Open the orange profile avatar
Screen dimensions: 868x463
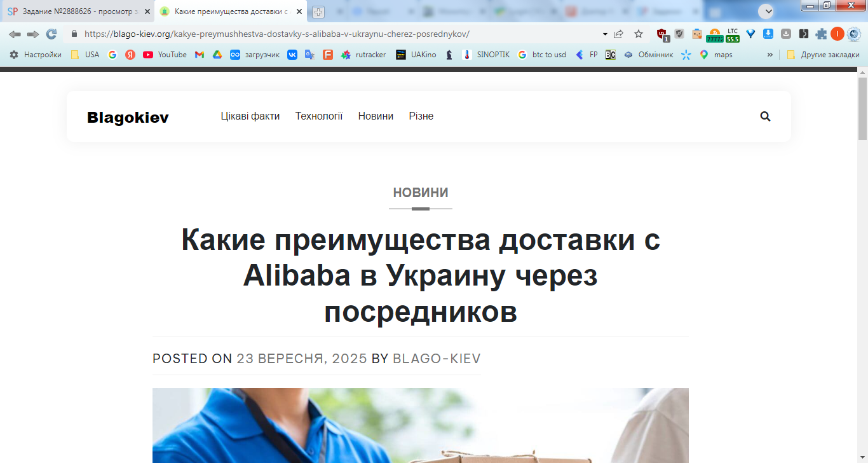click(x=837, y=34)
